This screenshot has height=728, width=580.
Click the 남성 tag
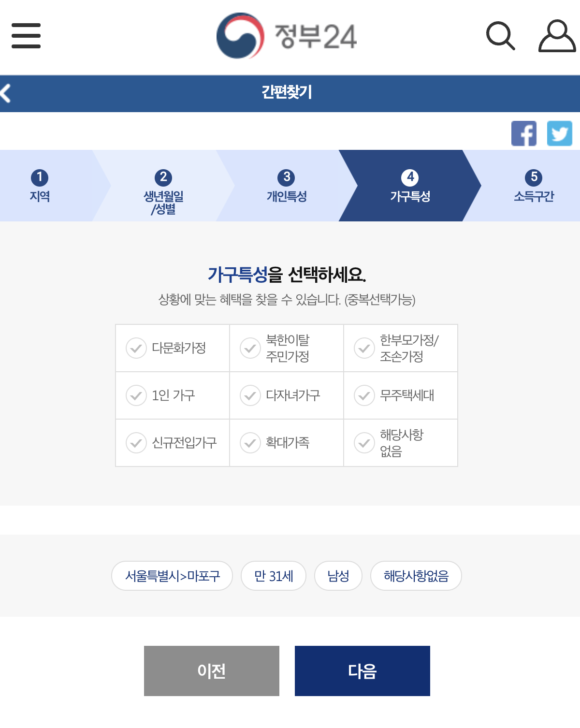tap(338, 576)
